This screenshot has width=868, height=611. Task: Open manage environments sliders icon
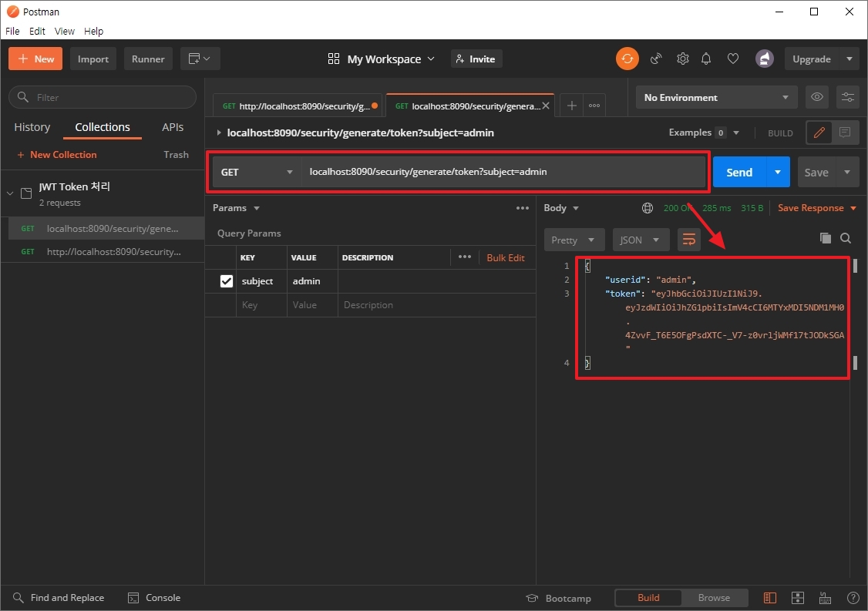(847, 97)
